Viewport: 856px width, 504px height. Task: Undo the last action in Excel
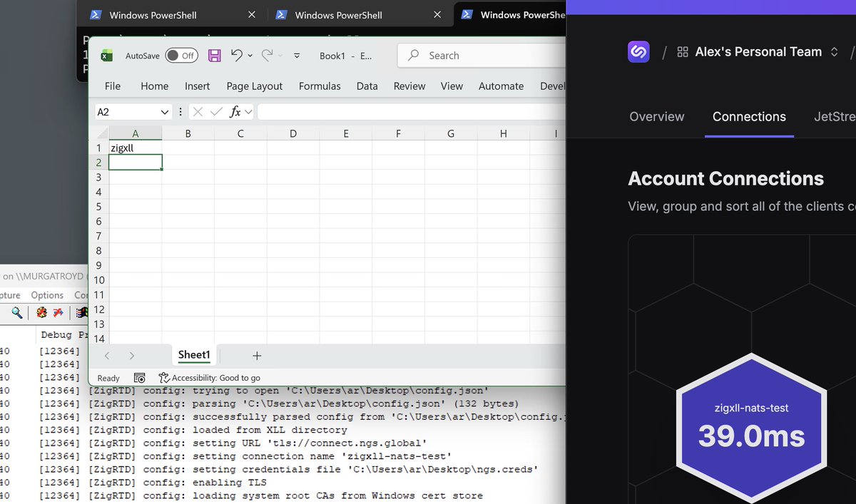(237, 55)
